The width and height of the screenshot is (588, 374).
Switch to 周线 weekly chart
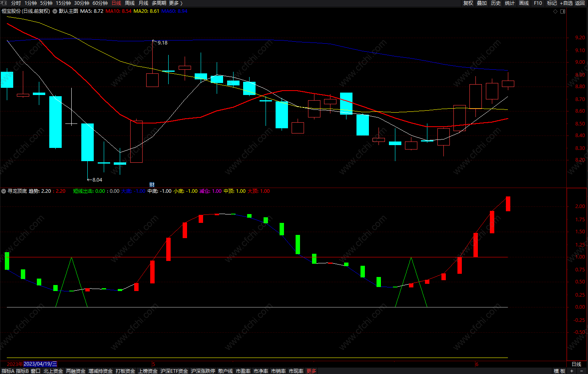(130, 3)
